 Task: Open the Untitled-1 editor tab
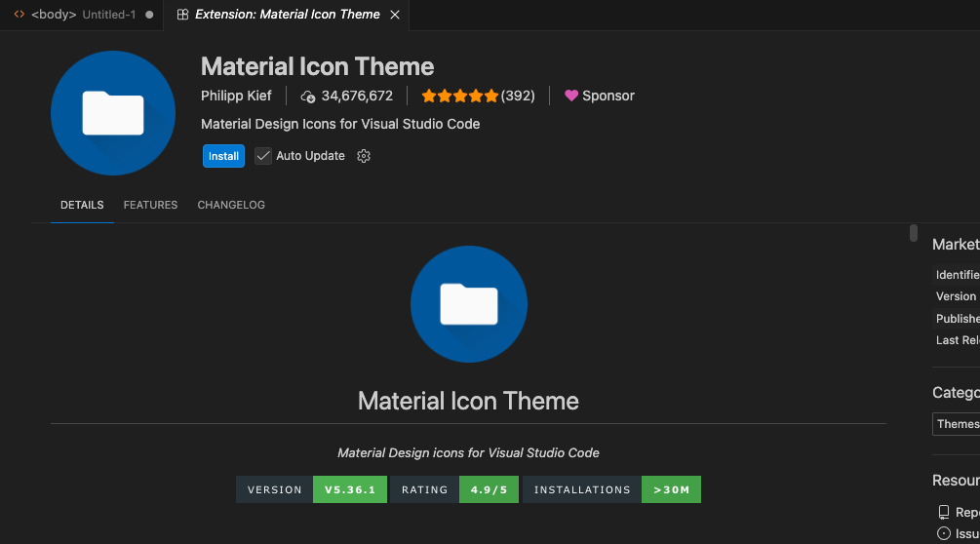[x=81, y=15]
